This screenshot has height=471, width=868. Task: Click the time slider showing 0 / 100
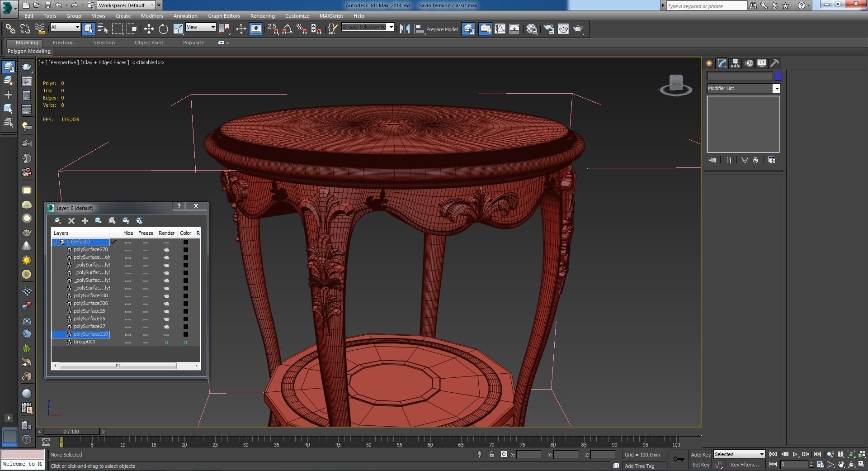click(x=71, y=432)
